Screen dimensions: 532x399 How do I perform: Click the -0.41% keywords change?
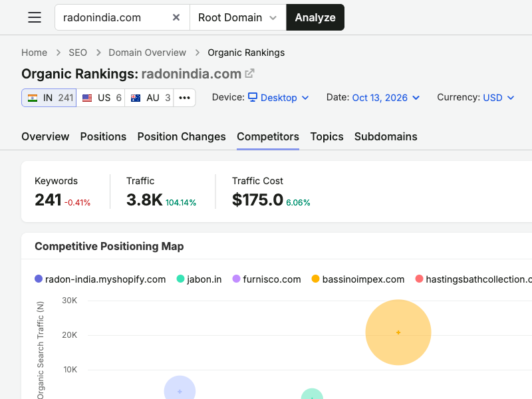(77, 203)
